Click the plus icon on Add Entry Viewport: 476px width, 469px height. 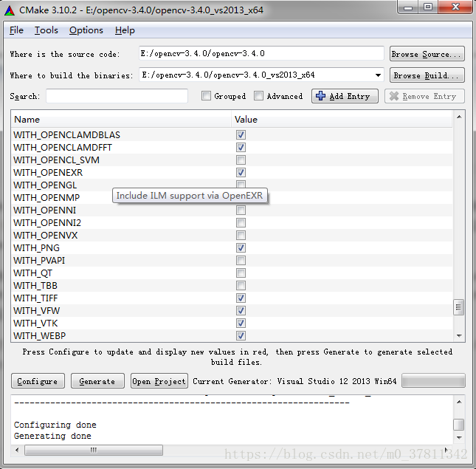(320, 96)
